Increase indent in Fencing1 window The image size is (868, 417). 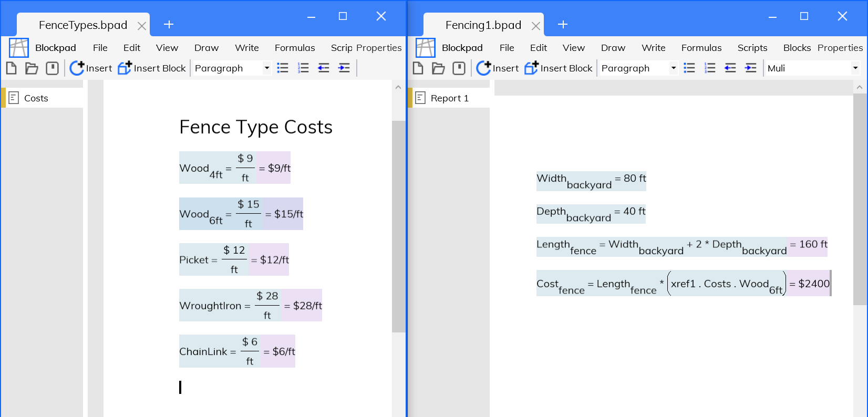click(751, 68)
